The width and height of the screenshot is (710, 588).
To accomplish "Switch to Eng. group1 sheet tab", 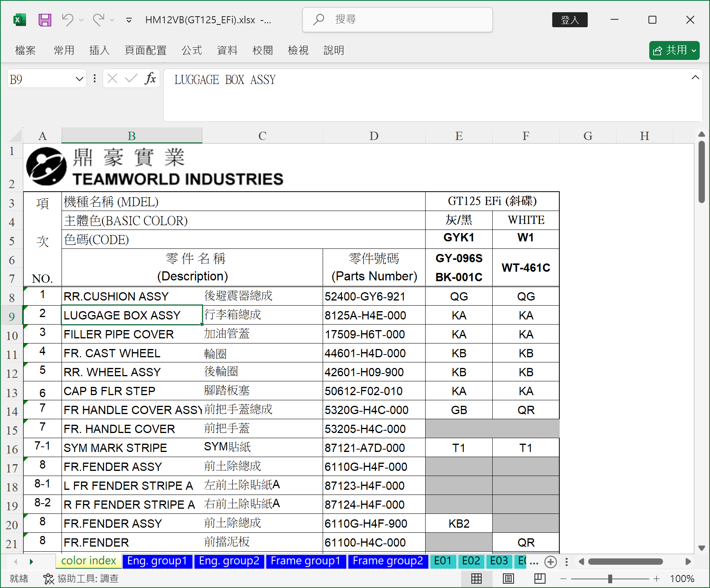I will (157, 561).
